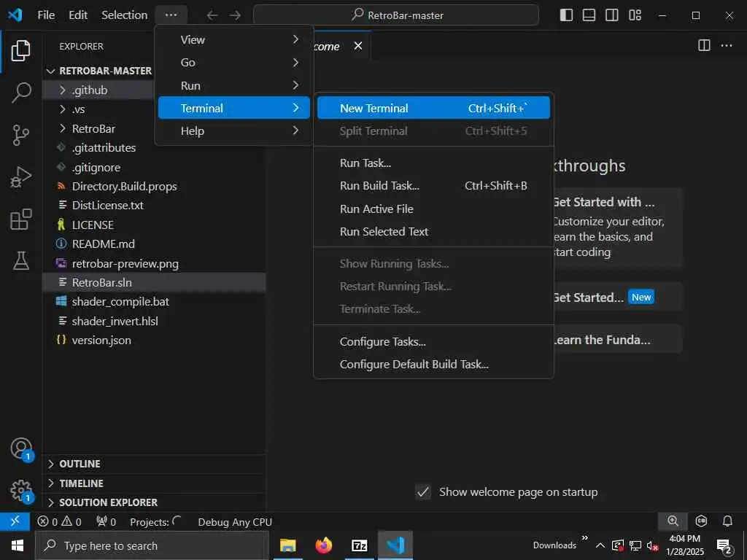The width and height of the screenshot is (747, 560).
Task: Open the Go submenu
Action: pyautogui.click(x=234, y=63)
